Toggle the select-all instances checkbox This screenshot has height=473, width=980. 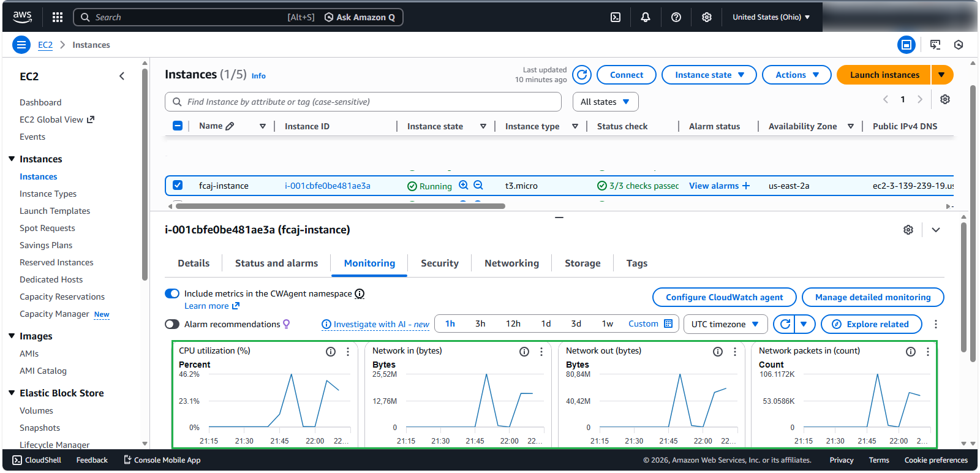pos(178,126)
